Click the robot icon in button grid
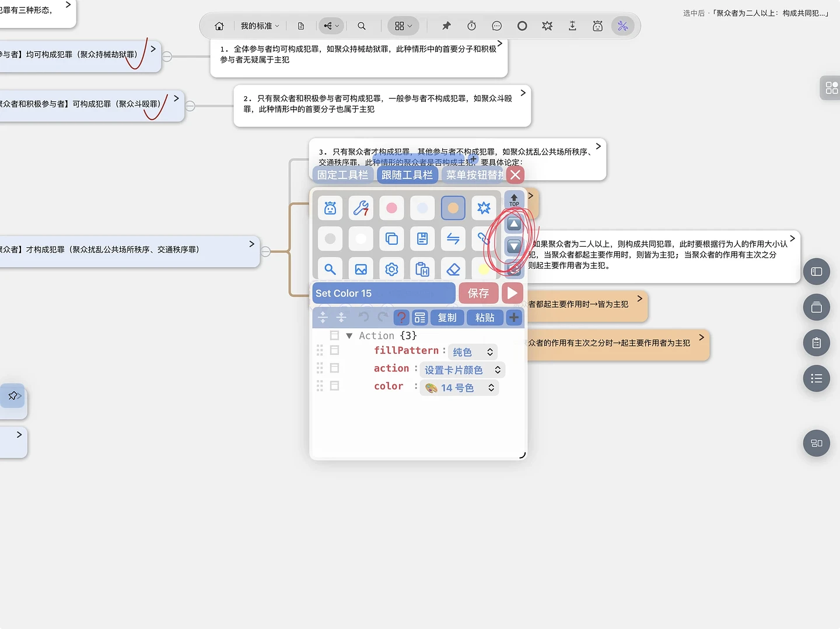This screenshot has height=629, width=840. [x=330, y=208]
